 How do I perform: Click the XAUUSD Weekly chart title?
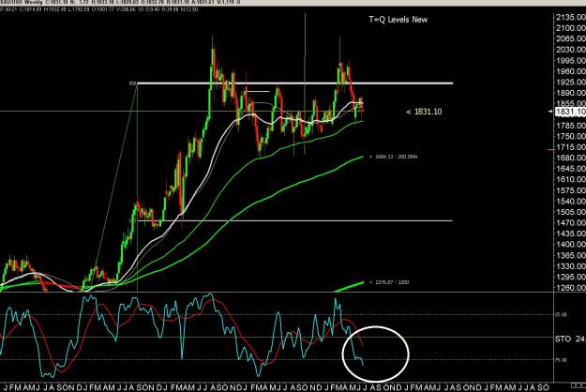(x=20, y=2)
